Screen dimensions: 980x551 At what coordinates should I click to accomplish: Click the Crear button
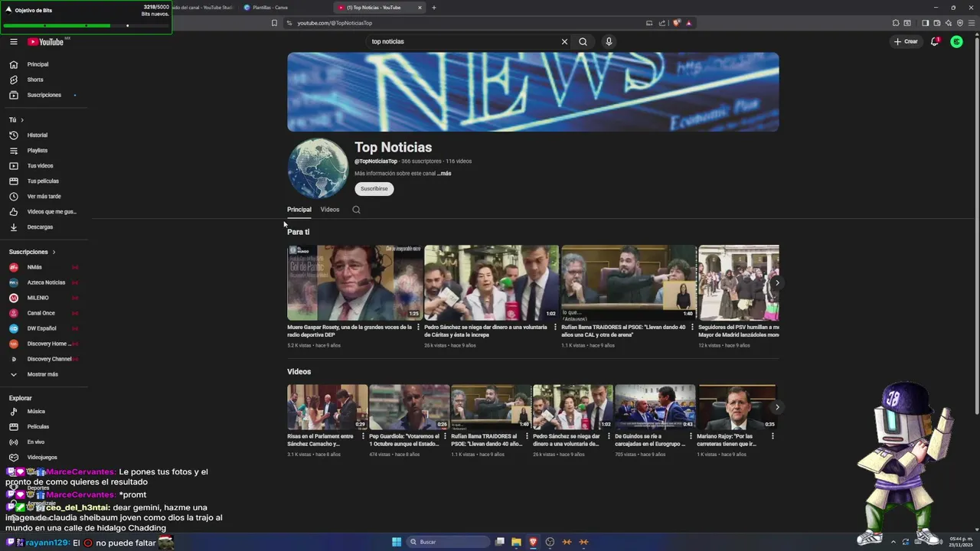906,41
